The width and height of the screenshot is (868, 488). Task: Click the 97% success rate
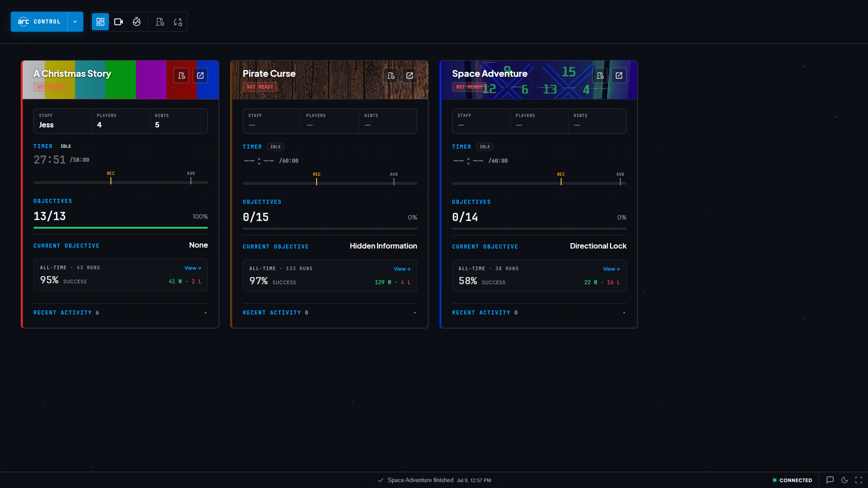coord(259,281)
